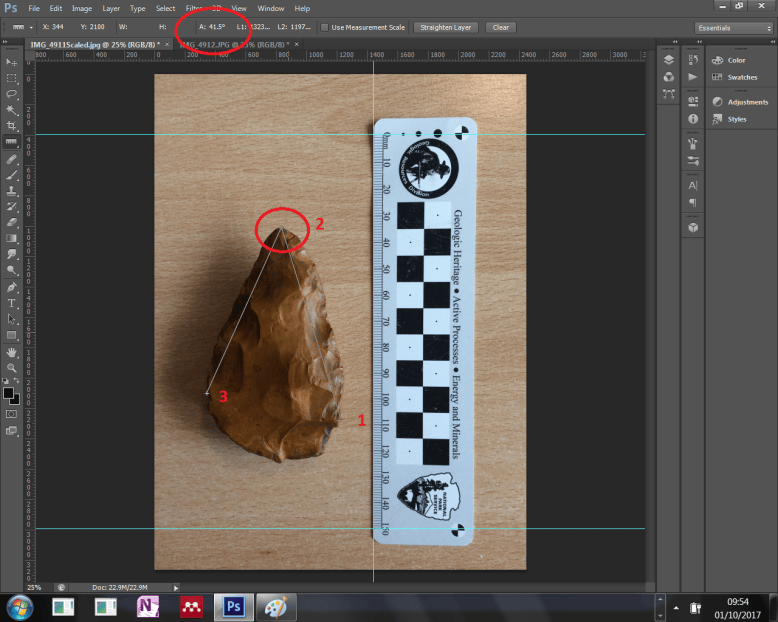Open the Color panel
The image size is (778, 622).
click(728, 60)
